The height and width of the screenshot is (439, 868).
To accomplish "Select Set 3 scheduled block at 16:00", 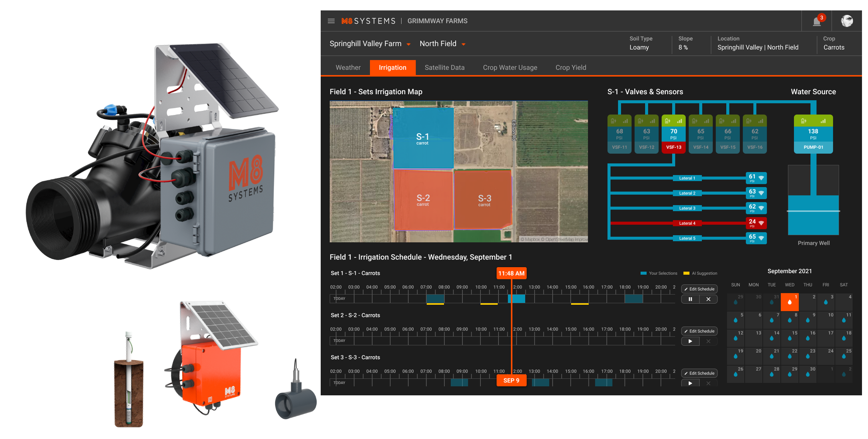I will (604, 383).
